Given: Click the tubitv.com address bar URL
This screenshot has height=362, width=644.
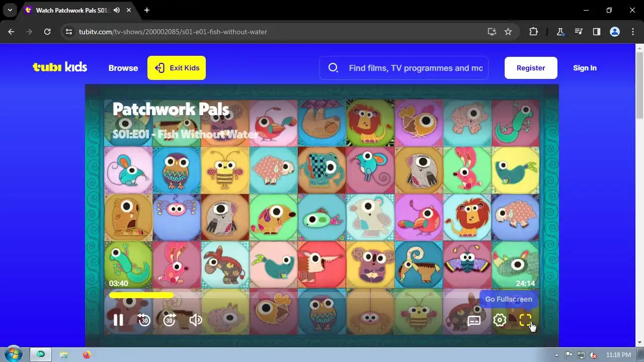Looking at the screenshot, I should 173,32.
